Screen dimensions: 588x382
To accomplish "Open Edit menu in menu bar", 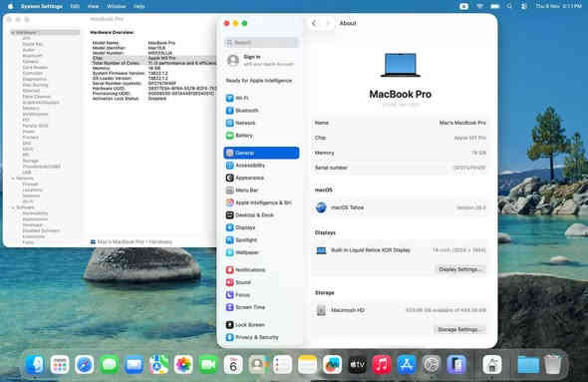I will (x=75, y=6).
